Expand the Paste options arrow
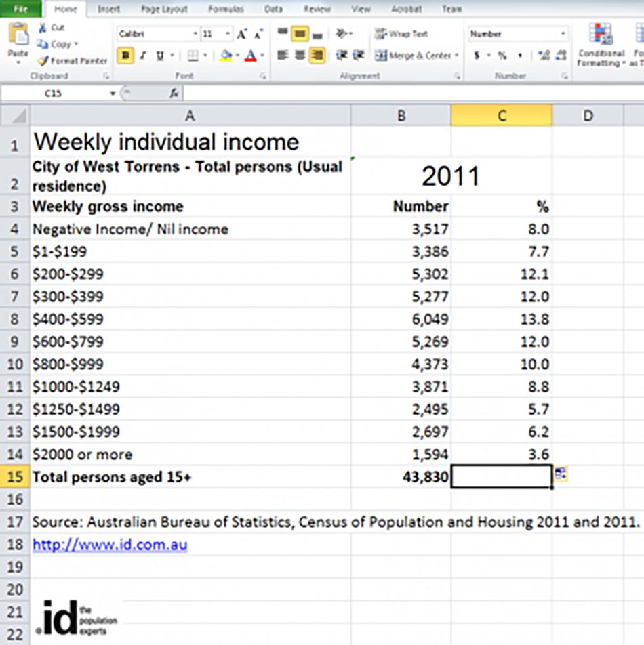 pos(18,63)
